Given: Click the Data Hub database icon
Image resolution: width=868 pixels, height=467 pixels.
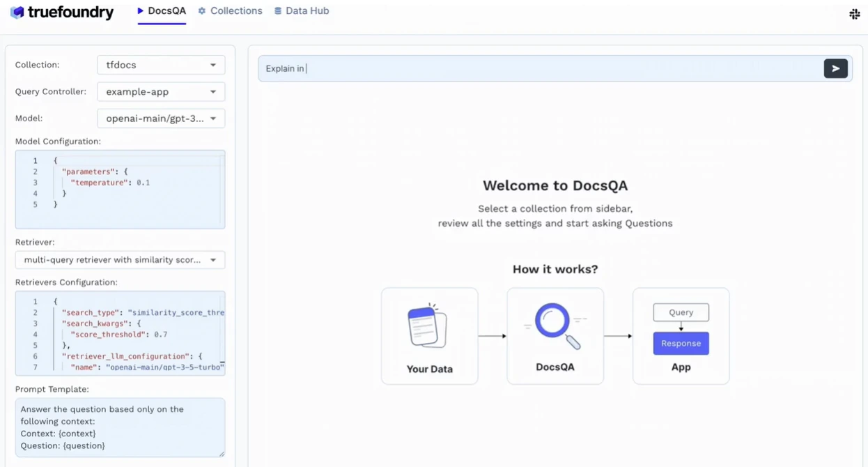Looking at the screenshot, I should point(278,11).
